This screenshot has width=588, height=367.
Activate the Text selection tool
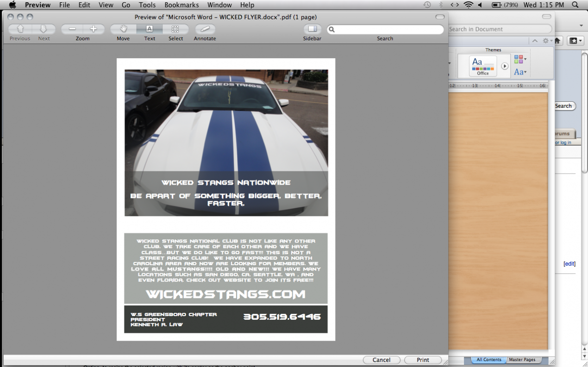pos(150,29)
